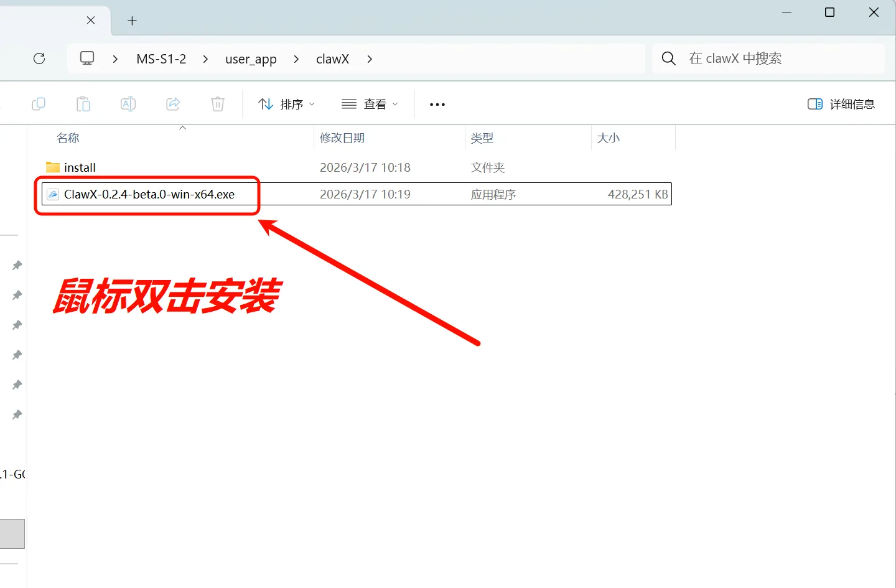Click the search magnifier icon
Image resolution: width=896 pixels, height=588 pixels.
click(669, 58)
